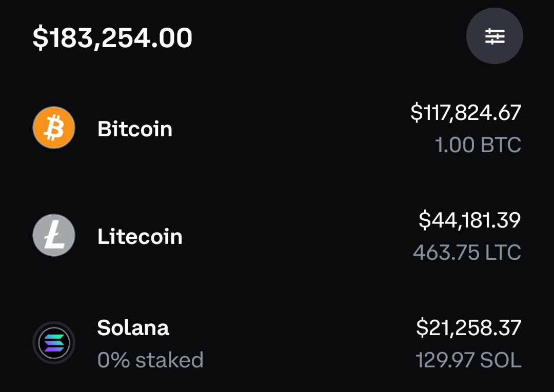554x392 pixels.
Task: Open the 0% staked Solana label
Action: point(150,360)
